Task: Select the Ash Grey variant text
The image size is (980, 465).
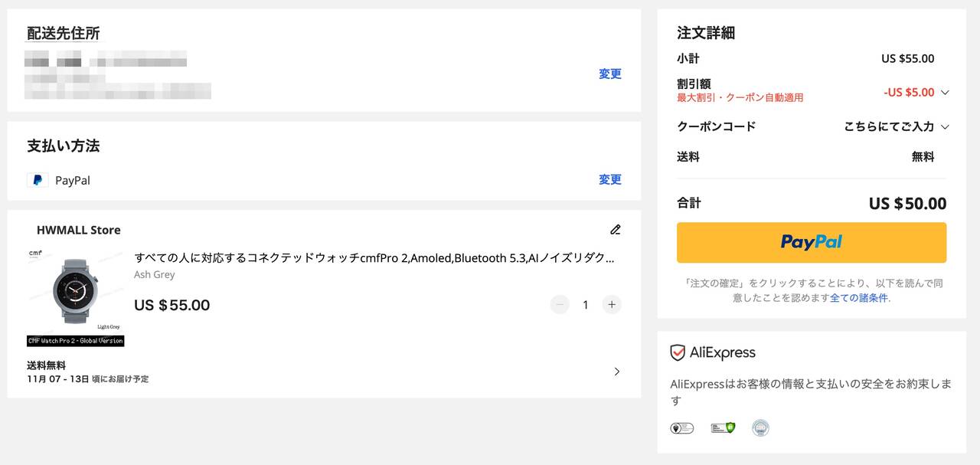Action: pos(154,275)
